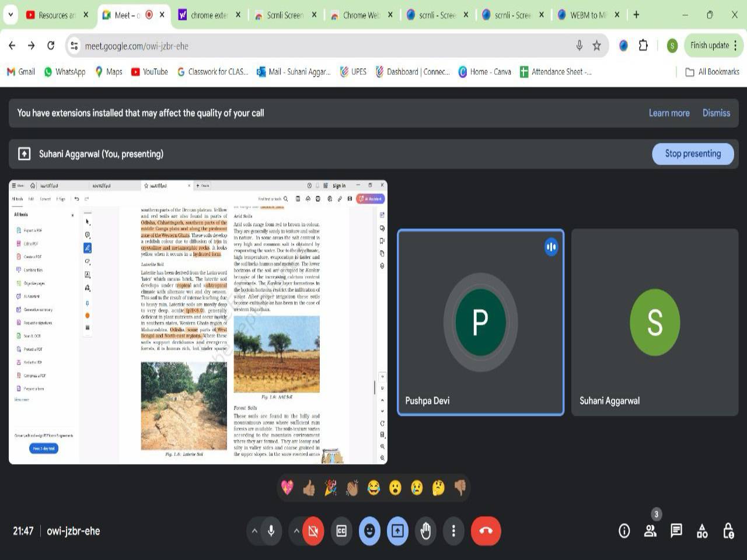Open a new browser tab

point(636,15)
